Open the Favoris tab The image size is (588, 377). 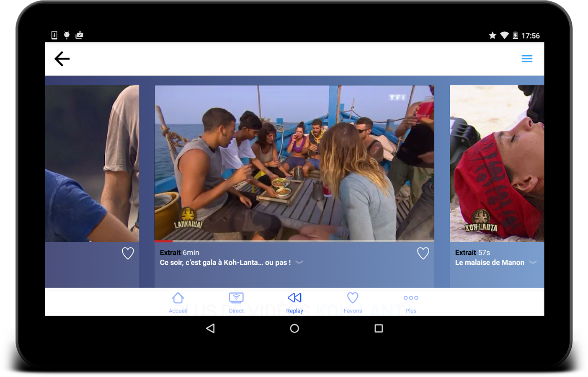353,303
